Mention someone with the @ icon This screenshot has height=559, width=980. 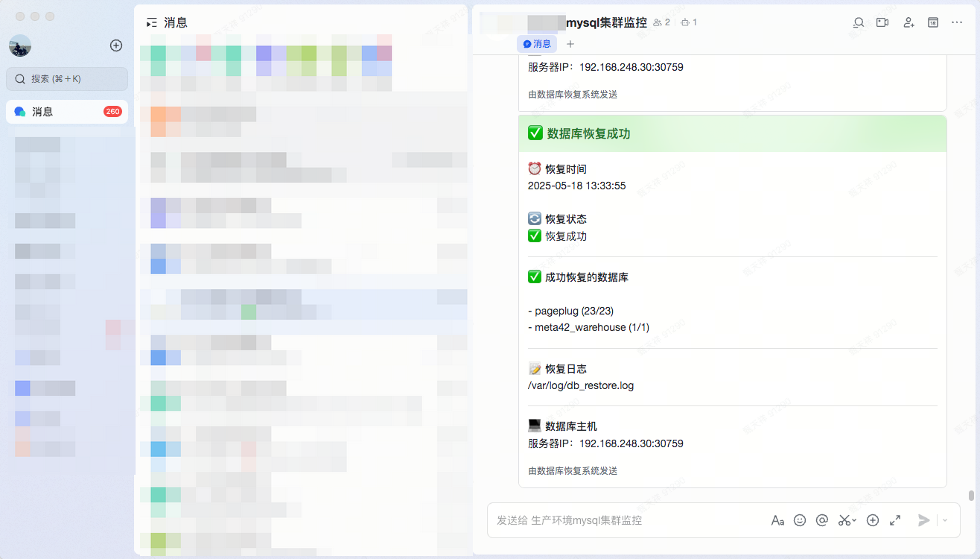822,519
